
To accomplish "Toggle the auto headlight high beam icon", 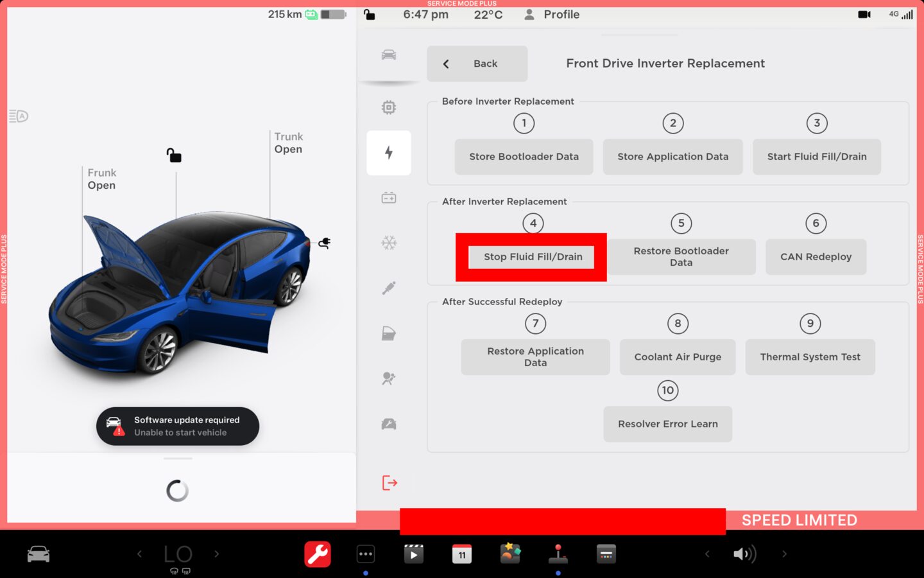I will pos(19,116).
